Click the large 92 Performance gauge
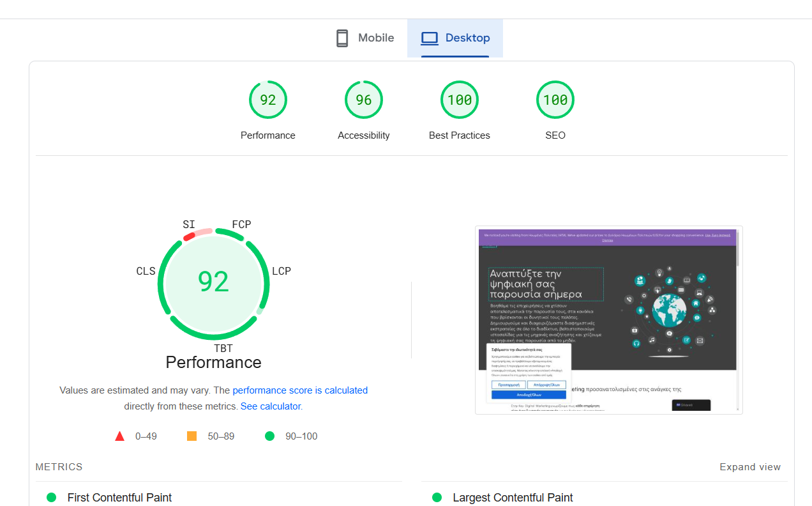The height and width of the screenshot is (506, 812). 213,282
